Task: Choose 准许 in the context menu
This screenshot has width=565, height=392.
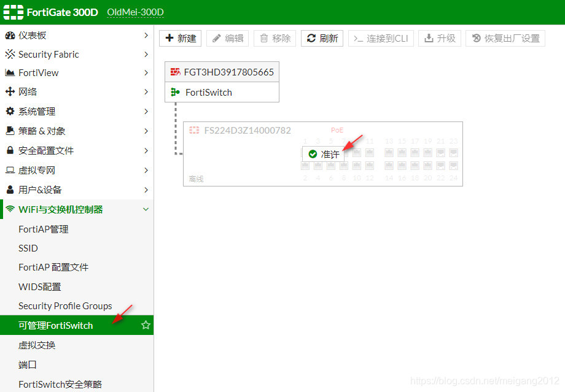Action: (323, 154)
